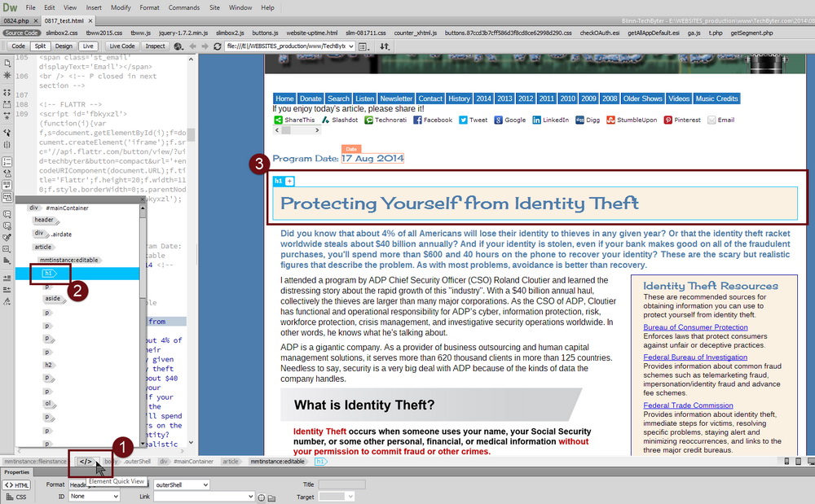Click the Newsletter navigation button
The width and height of the screenshot is (815, 504).
coord(396,99)
